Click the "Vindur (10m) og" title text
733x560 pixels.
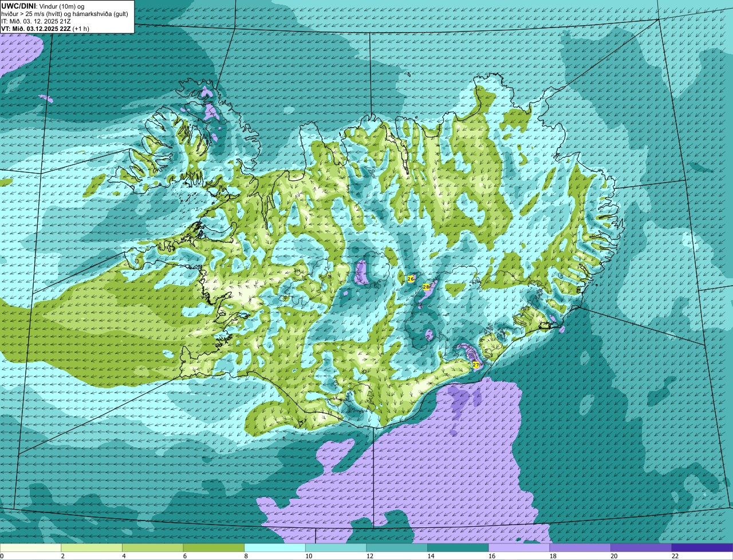(61, 6)
